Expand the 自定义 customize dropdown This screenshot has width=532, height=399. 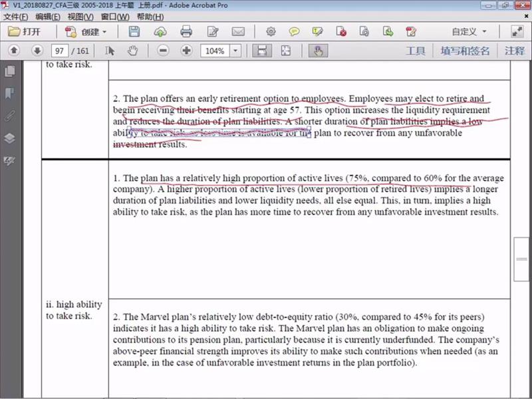pos(483,31)
